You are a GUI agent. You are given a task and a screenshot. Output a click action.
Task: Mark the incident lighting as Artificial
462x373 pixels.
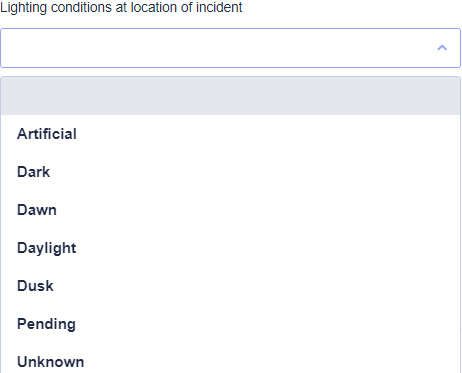point(231,134)
